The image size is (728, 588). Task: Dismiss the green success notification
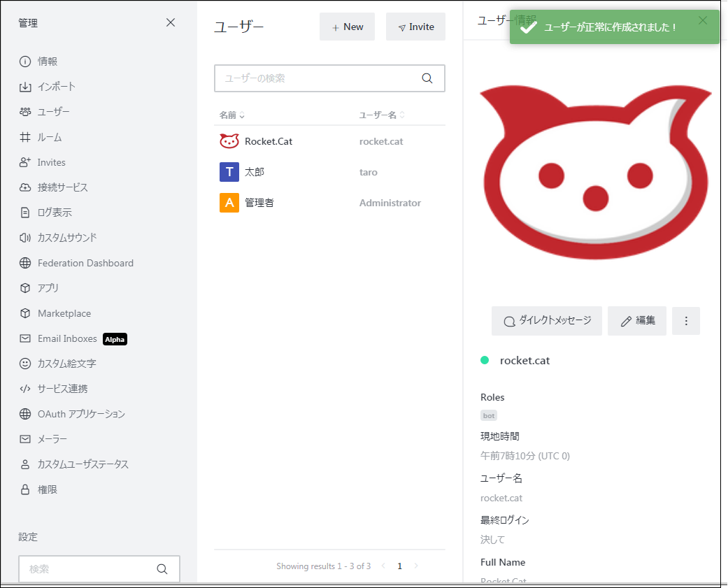click(x=703, y=20)
